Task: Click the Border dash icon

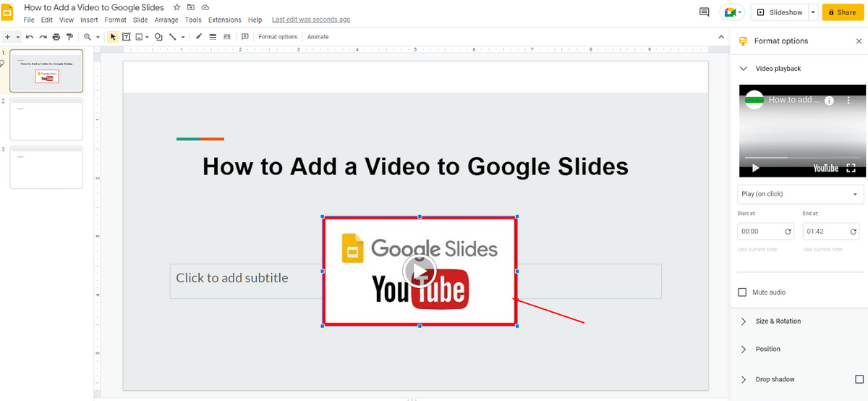Action: (227, 37)
